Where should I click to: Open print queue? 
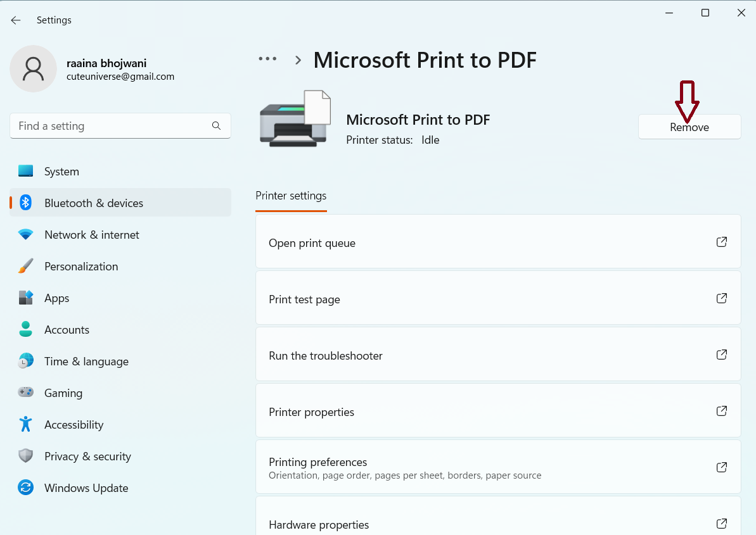coord(497,242)
